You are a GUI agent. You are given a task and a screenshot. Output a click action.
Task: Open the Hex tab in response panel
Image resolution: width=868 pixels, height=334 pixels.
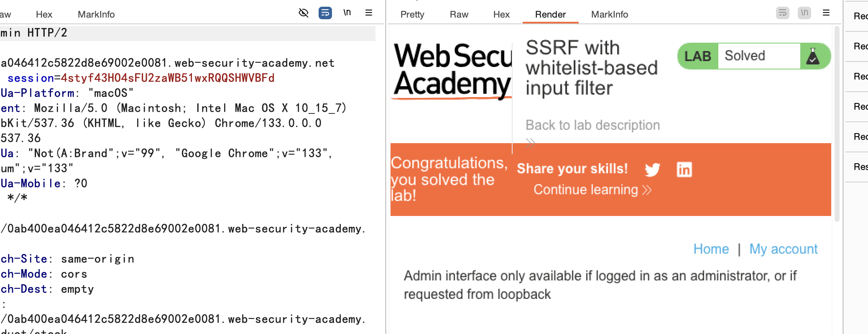click(501, 15)
